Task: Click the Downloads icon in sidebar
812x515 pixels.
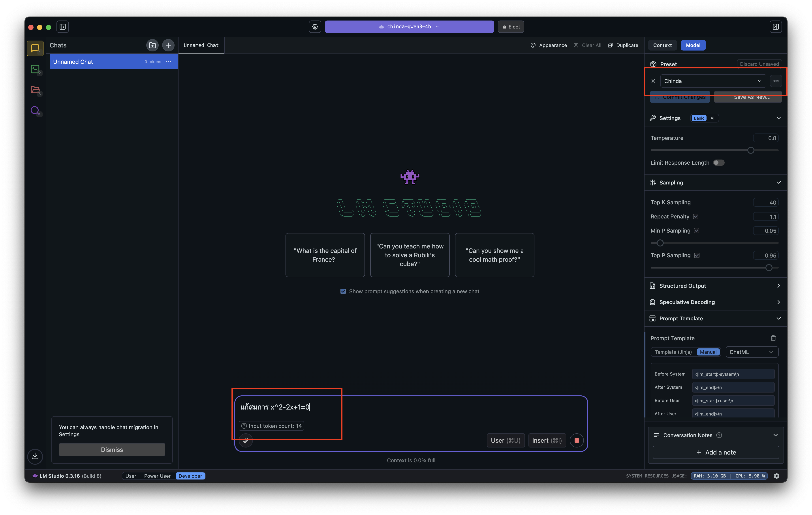Action: coord(35,456)
